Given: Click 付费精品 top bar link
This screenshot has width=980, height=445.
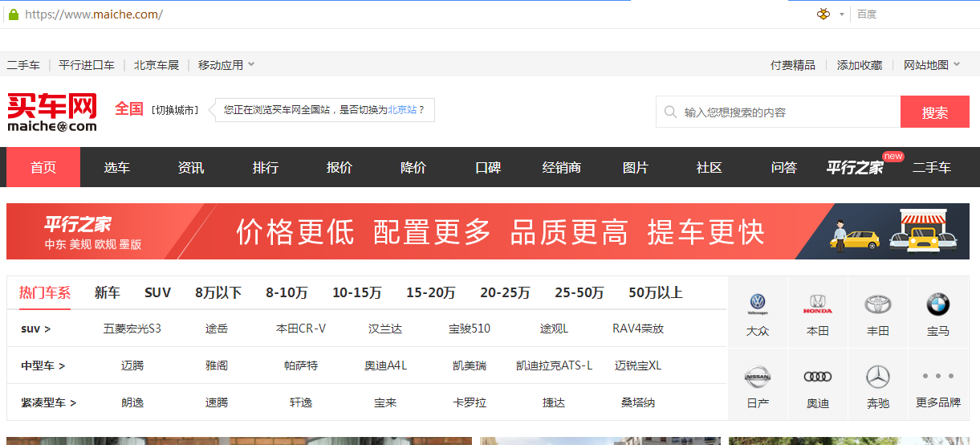Looking at the screenshot, I should click(x=793, y=65).
